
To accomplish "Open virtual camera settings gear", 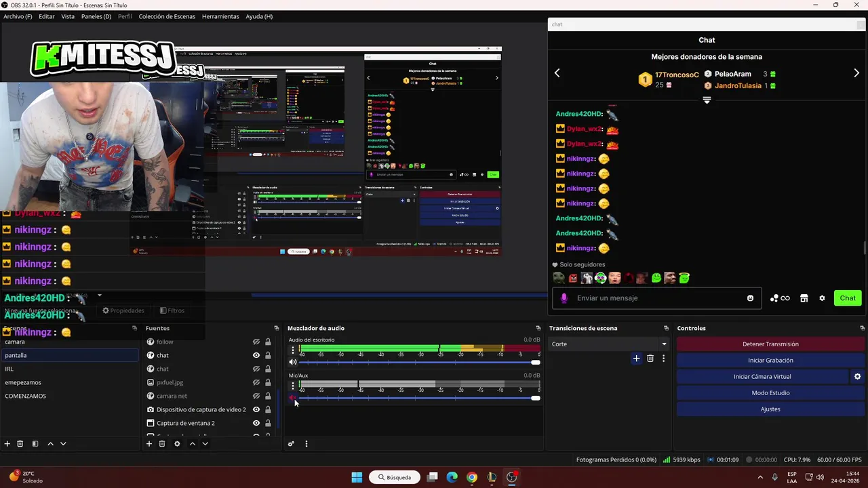I will [x=857, y=377].
